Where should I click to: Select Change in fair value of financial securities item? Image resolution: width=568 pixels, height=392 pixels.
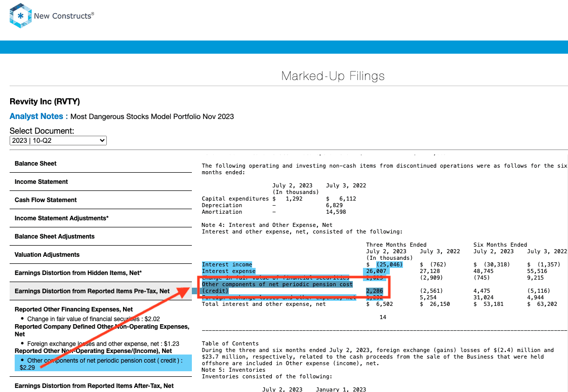coord(94,319)
